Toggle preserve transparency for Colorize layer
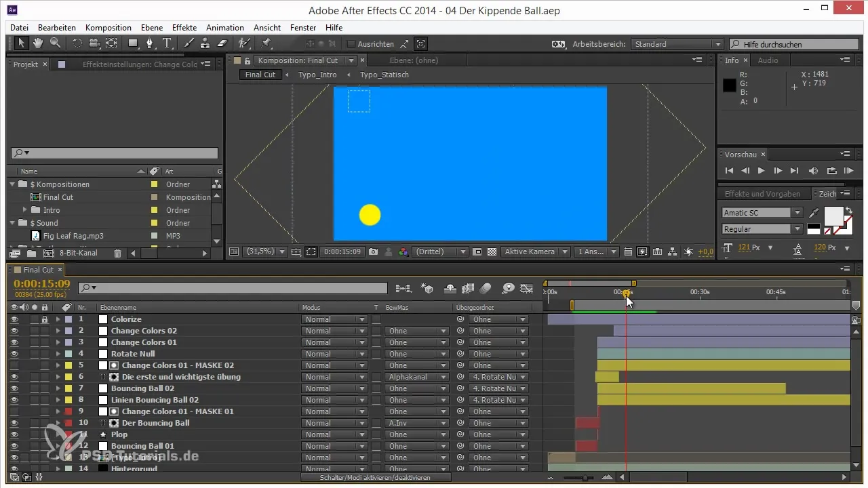 pos(376,319)
